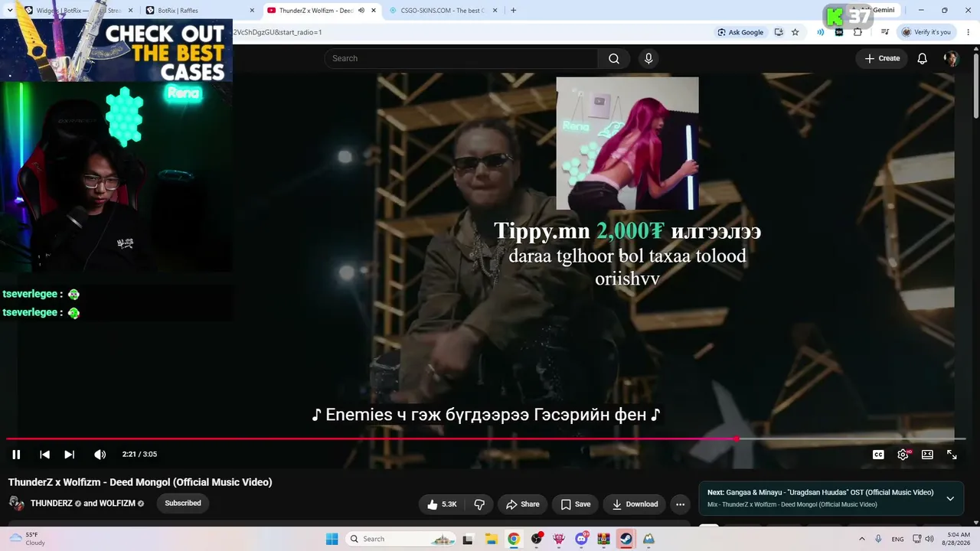
Task: Share the music video
Action: [522, 504]
